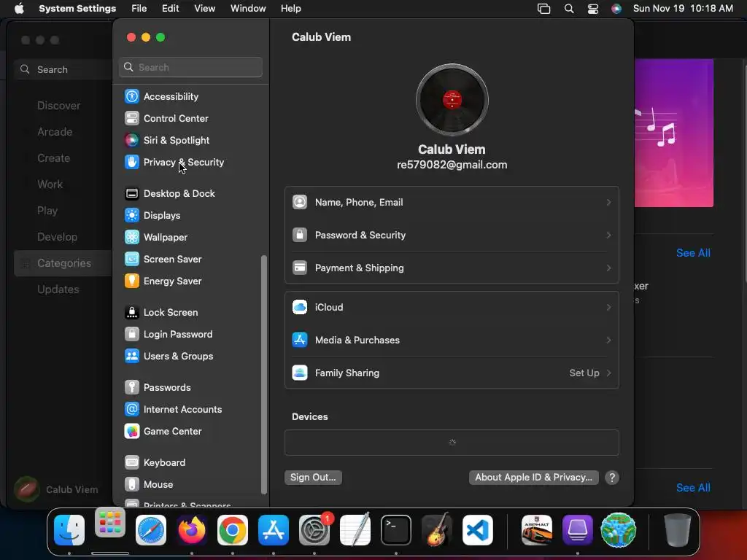The image size is (747, 560).
Task: Open Internet Accounts @ icon
Action: [132, 410]
